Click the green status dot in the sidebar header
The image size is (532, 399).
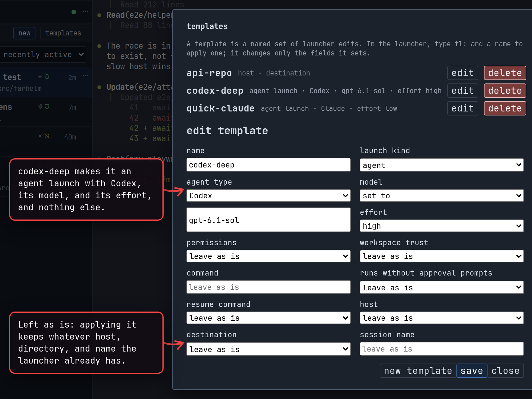tap(74, 12)
